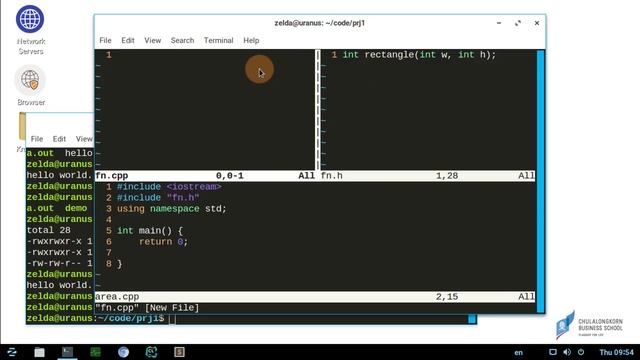Open the Thu 09:54 clock
The image size is (640, 360).
[616, 352]
